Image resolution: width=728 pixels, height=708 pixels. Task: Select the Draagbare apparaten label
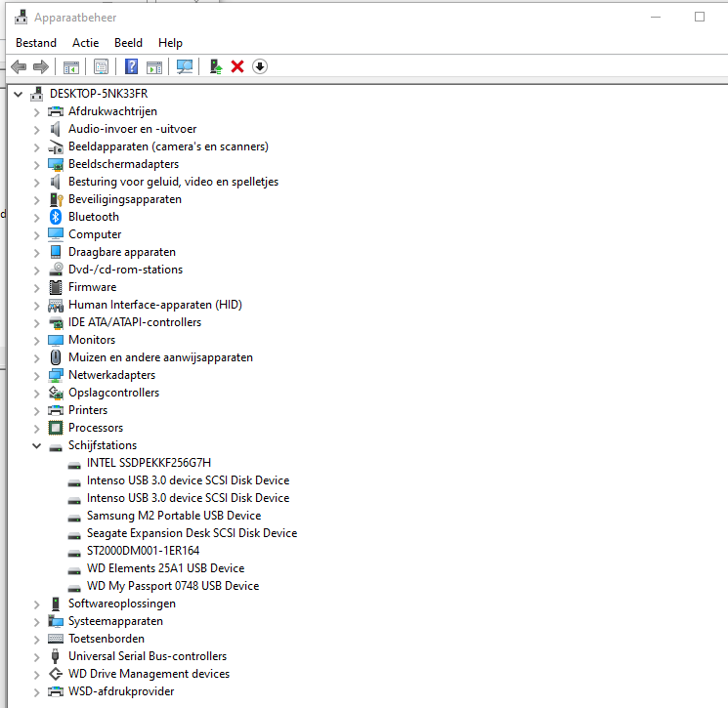[x=122, y=252]
